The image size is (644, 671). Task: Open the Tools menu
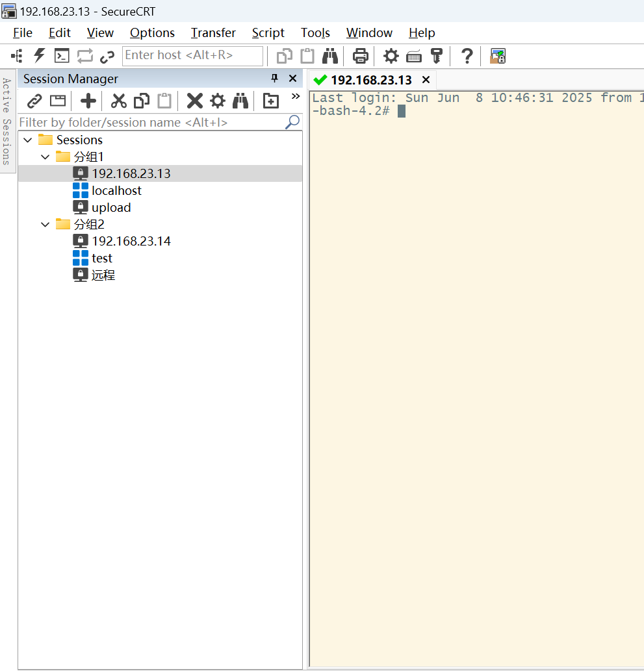pos(315,33)
